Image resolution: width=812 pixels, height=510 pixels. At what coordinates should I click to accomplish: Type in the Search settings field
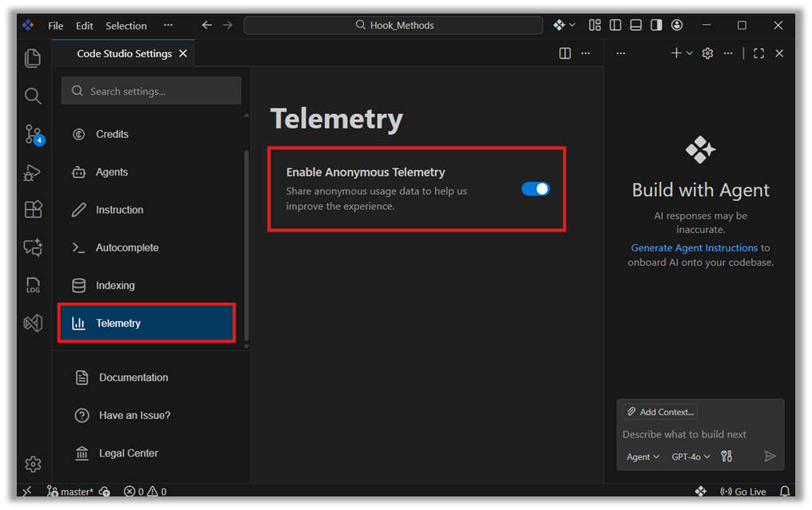(x=150, y=90)
